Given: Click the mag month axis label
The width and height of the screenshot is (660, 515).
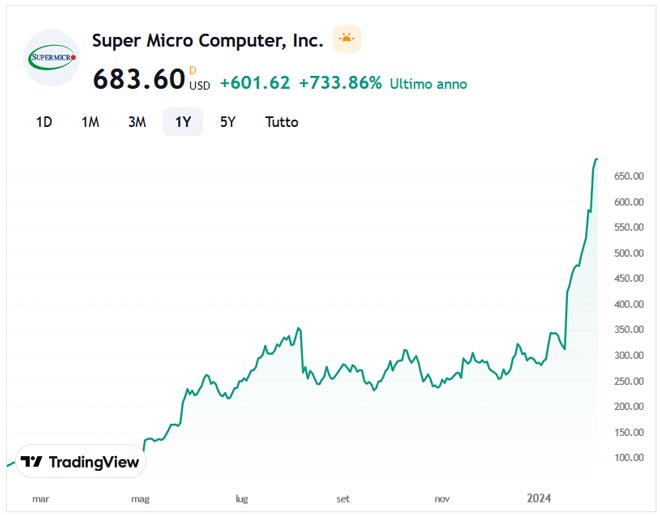Looking at the screenshot, I should coord(141,497).
